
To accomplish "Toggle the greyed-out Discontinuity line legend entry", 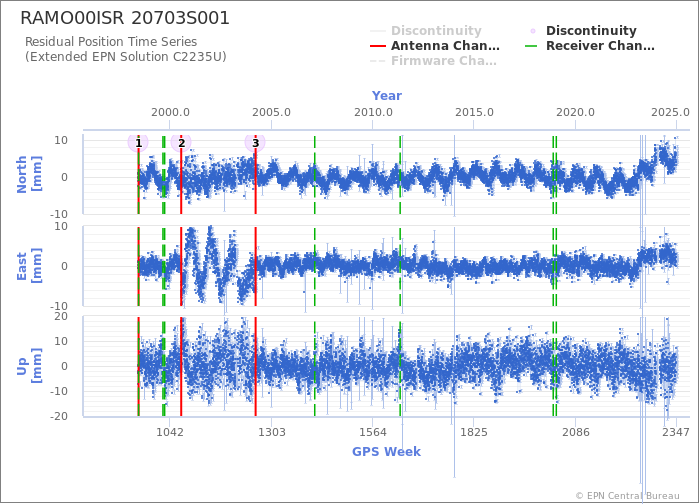I will point(426,31).
